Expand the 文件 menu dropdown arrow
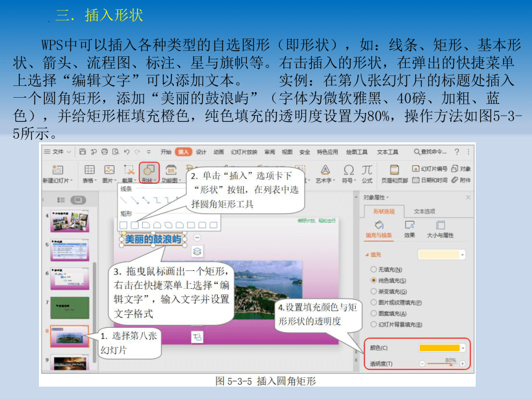The height and width of the screenshot is (399, 532). click(x=69, y=152)
